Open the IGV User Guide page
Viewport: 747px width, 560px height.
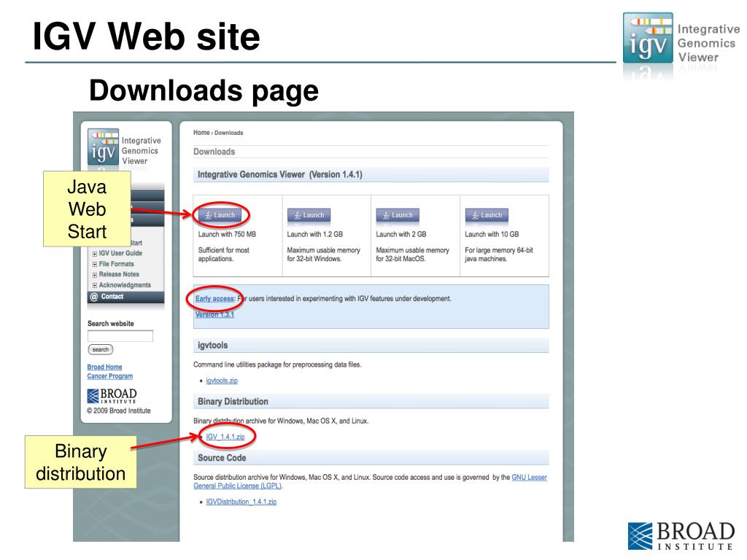(120, 253)
